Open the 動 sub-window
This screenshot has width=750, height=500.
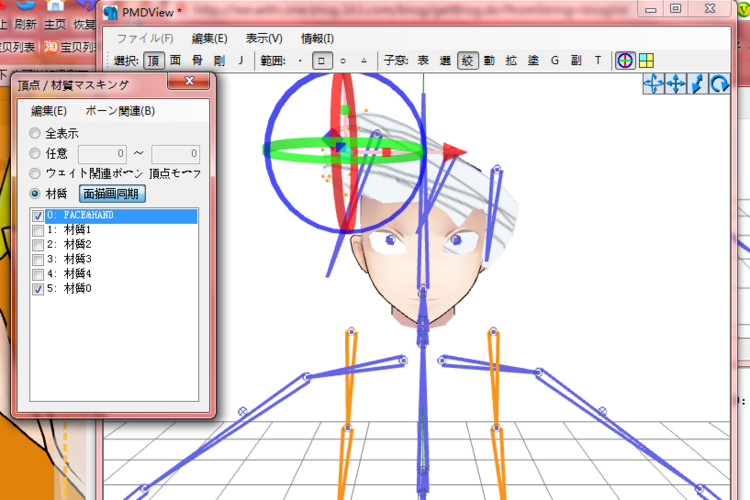[489, 60]
